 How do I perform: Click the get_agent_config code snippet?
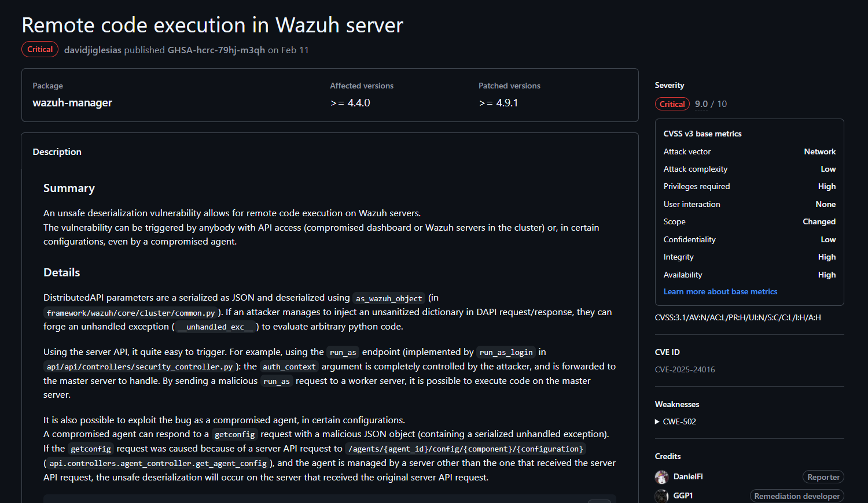[157, 463]
